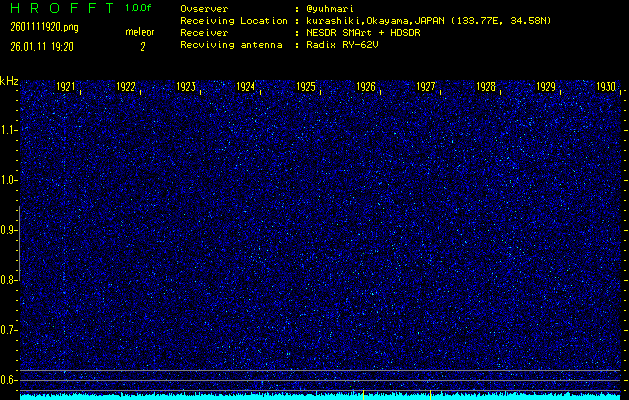Click the 1926 time label
629x400 pixels.
click(366, 87)
